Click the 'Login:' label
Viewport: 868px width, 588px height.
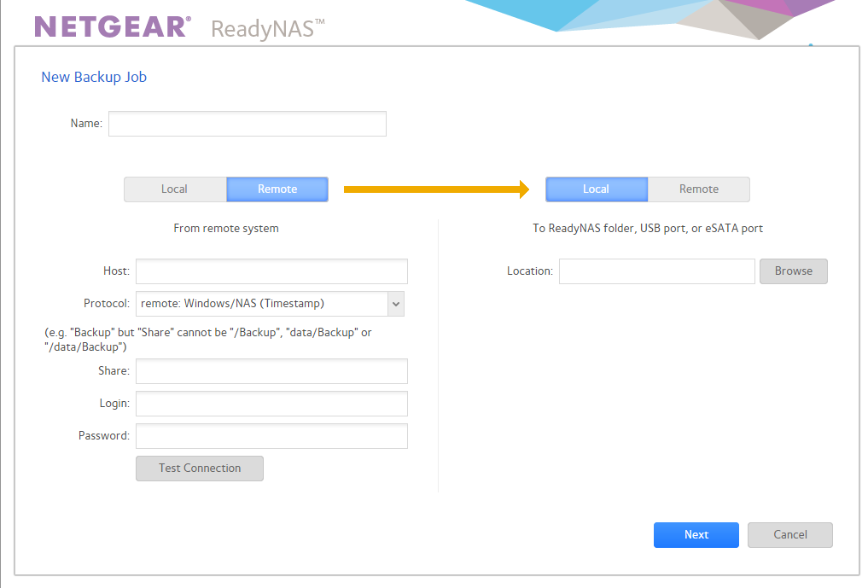click(x=114, y=404)
